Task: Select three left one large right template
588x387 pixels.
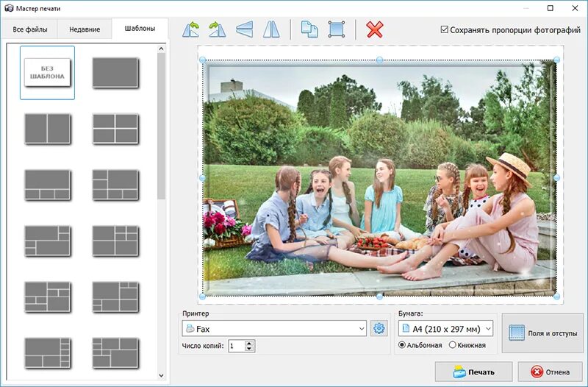Action: pos(115,185)
